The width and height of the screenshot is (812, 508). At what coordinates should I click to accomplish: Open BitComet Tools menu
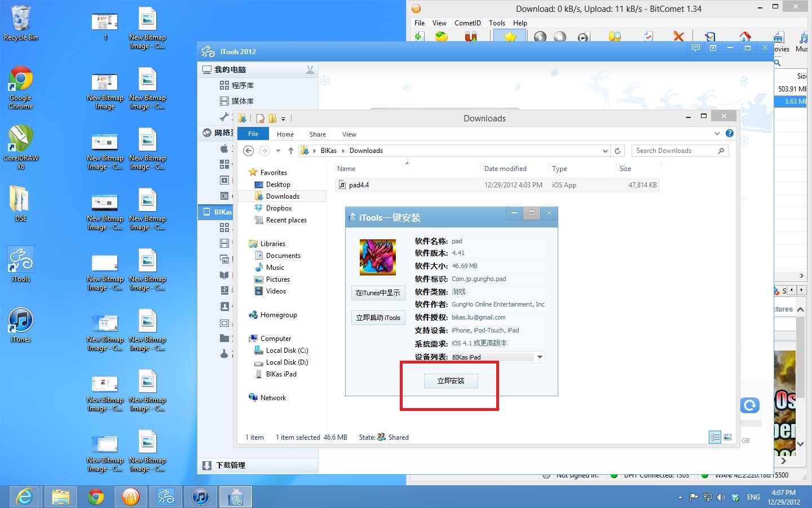(497, 23)
